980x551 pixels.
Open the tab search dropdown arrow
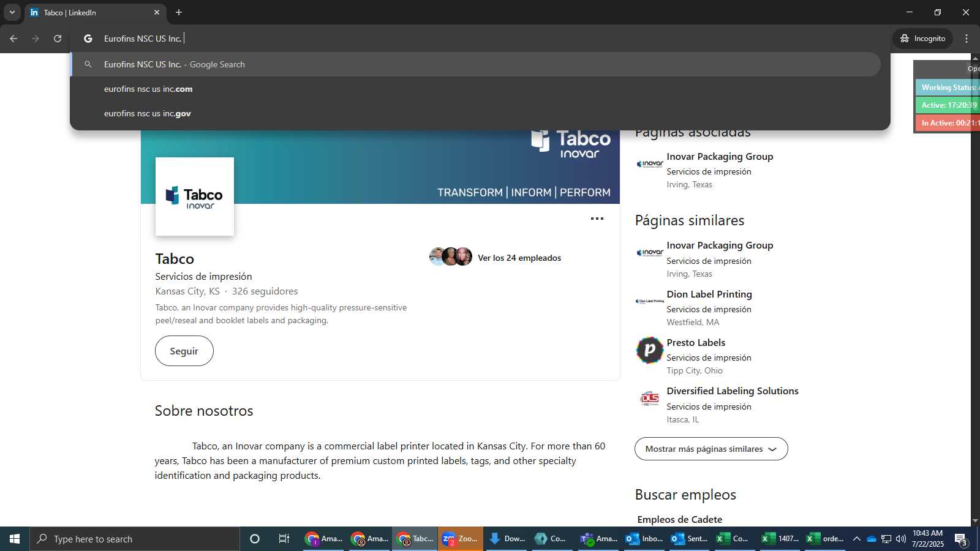12,12
